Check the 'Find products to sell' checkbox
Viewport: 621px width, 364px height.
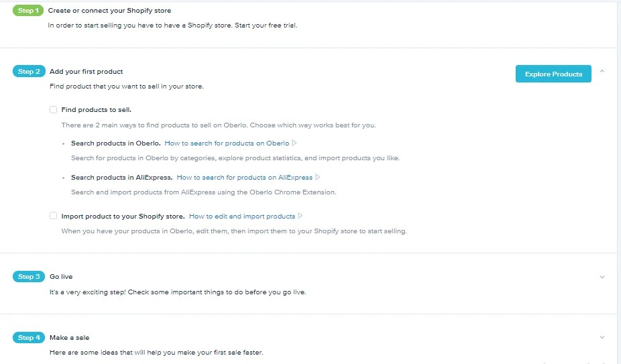point(53,110)
